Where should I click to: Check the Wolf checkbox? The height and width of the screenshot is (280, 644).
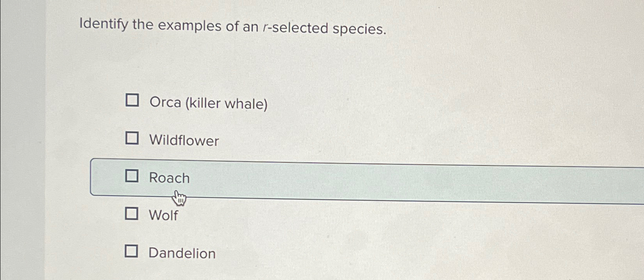133,214
